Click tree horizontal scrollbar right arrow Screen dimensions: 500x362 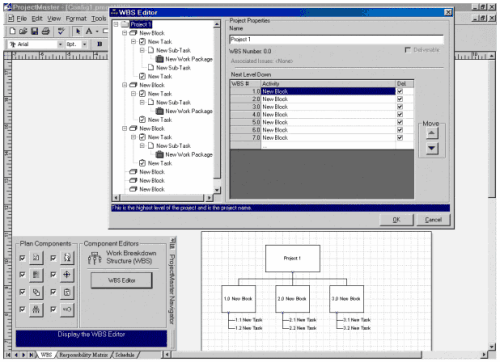coord(209,197)
